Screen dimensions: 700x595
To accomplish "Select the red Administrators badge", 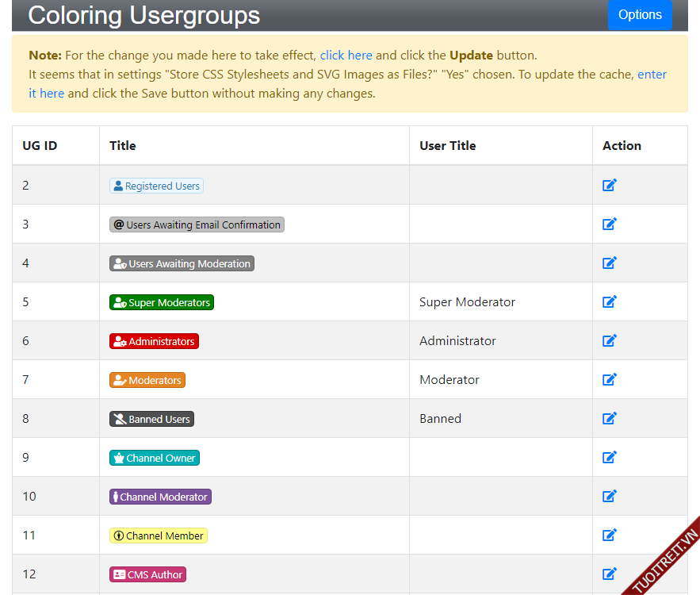I will [x=154, y=341].
